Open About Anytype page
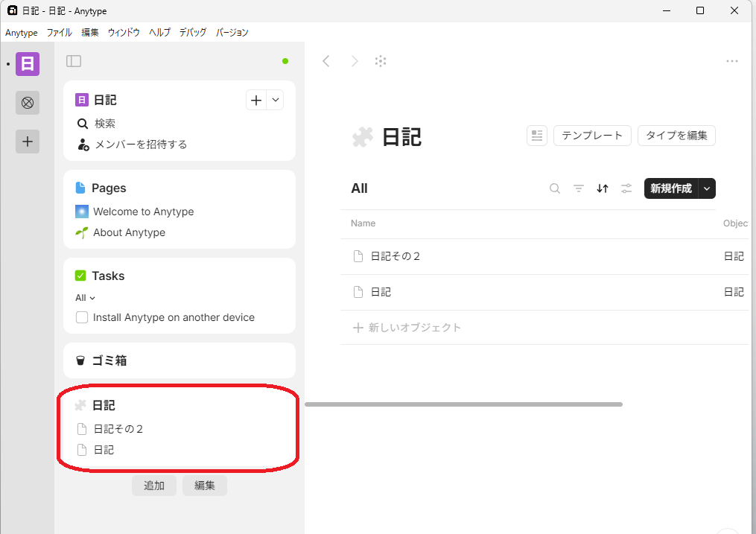 [129, 233]
